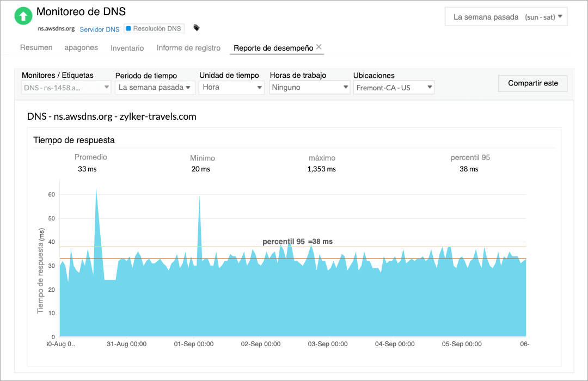Open the Servidor DNS link
Image resolution: width=588 pixels, height=381 pixels.
99,29
